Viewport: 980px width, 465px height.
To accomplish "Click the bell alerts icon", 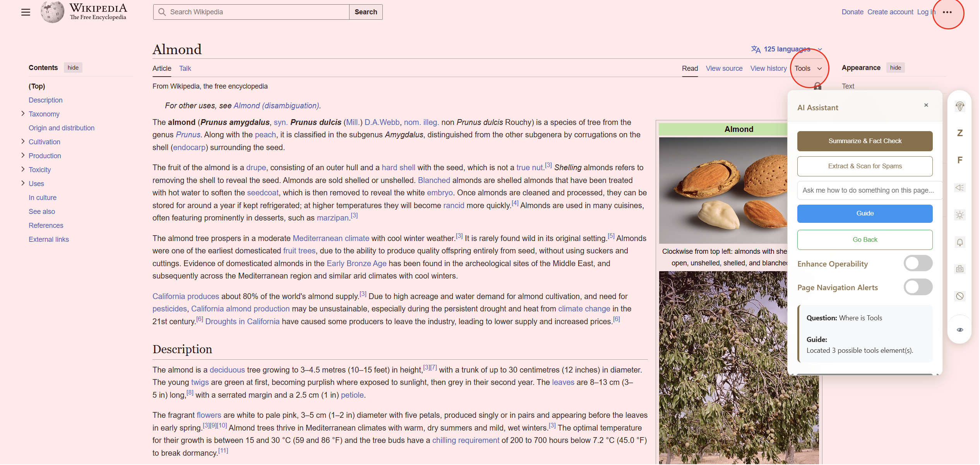I will [959, 242].
